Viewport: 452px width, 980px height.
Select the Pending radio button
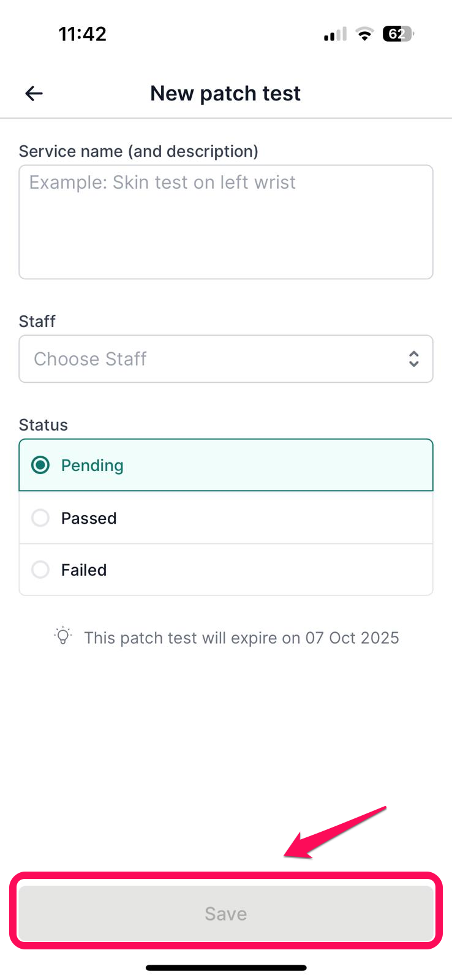[40, 465]
